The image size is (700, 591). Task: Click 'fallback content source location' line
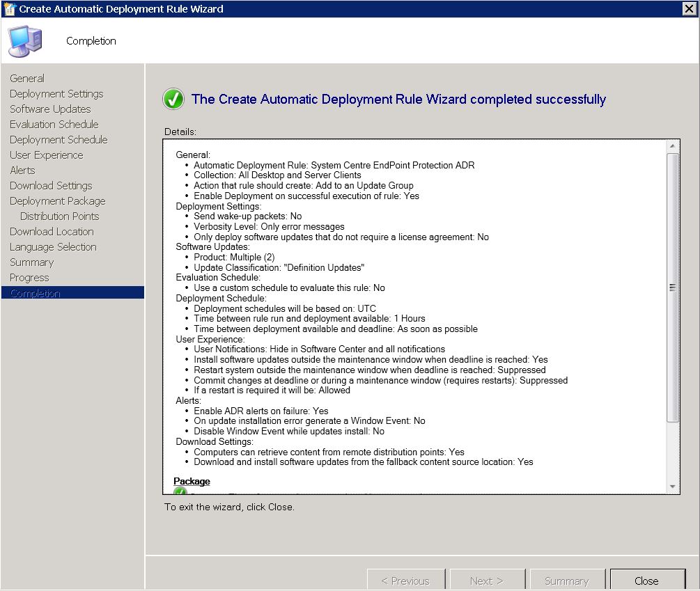(364, 462)
